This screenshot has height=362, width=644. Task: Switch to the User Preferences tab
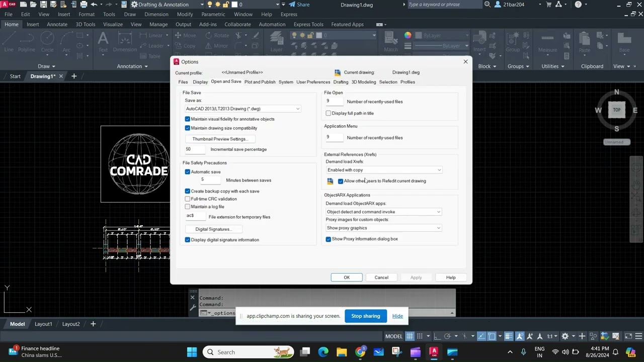[313, 82]
